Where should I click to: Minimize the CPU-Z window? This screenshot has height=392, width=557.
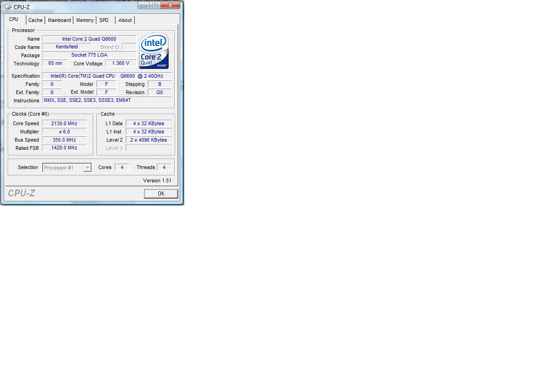point(144,5)
